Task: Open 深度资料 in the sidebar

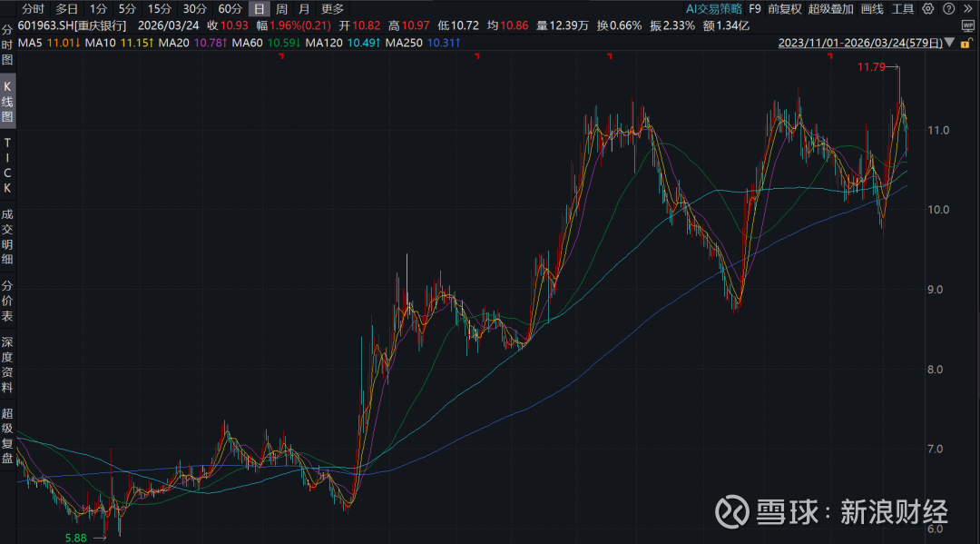Action: click(x=7, y=364)
